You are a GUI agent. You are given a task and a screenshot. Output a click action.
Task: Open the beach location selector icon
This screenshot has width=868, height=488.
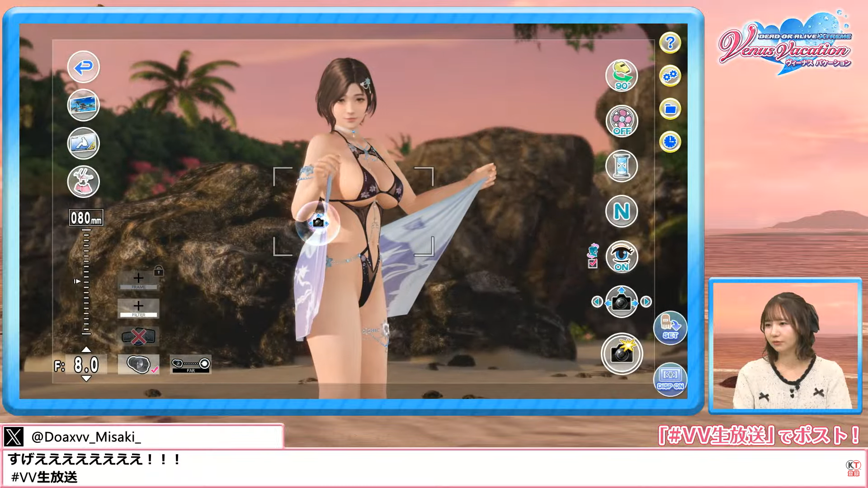pyautogui.click(x=83, y=105)
